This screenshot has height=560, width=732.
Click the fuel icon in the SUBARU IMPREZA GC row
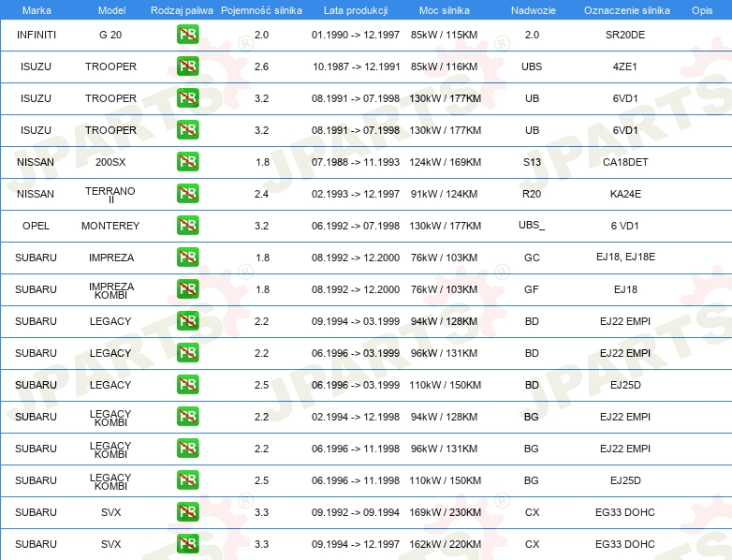pos(187,257)
